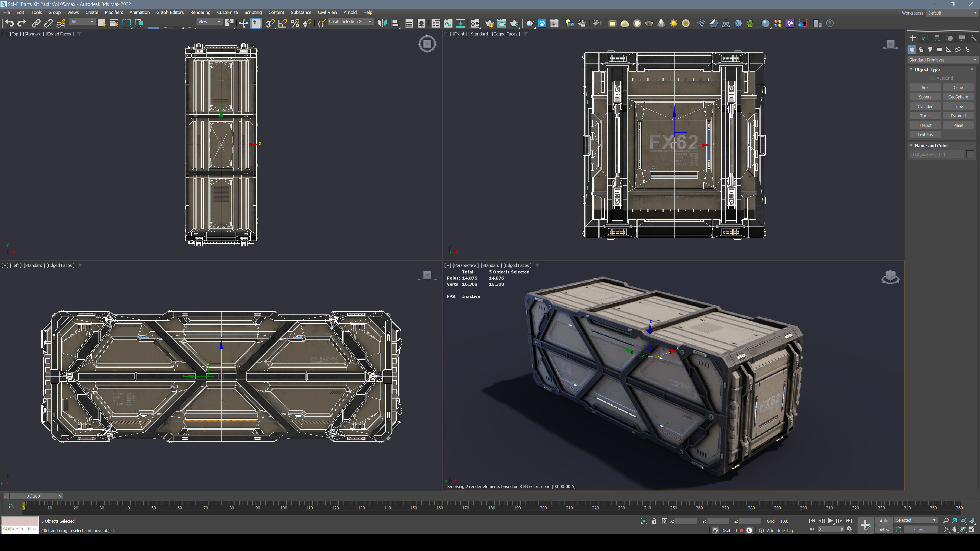Open the Workspaces Default dropdown
Viewport: 980px width, 551px height.
pos(952,13)
